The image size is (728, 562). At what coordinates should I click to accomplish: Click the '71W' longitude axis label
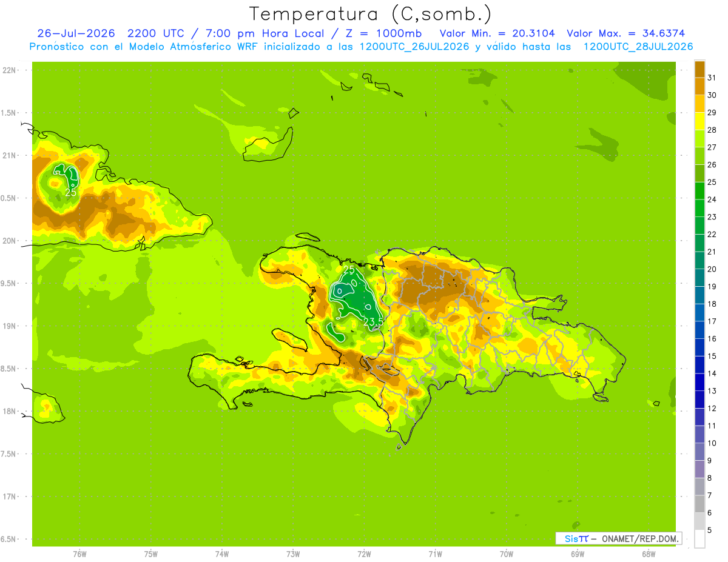tap(435, 554)
